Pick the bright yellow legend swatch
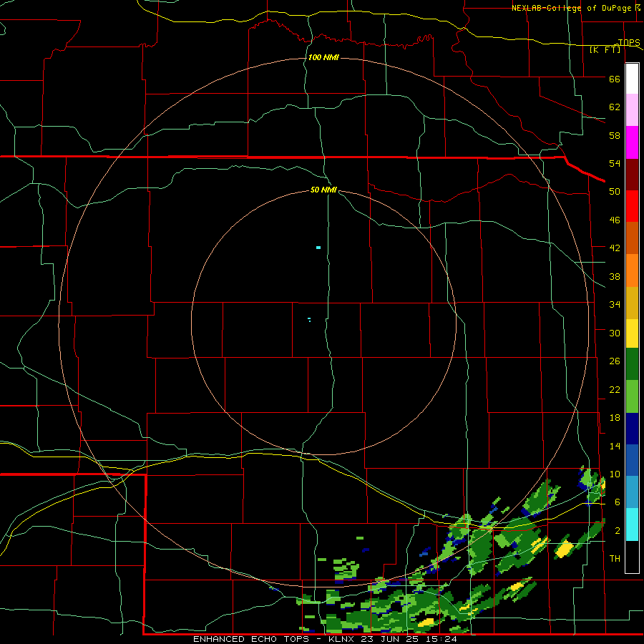The image size is (644, 644). (632, 333)
